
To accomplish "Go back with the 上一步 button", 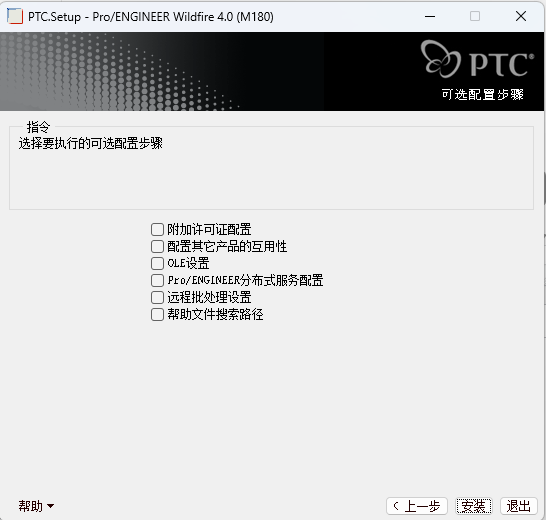I will tap(417, 506).
